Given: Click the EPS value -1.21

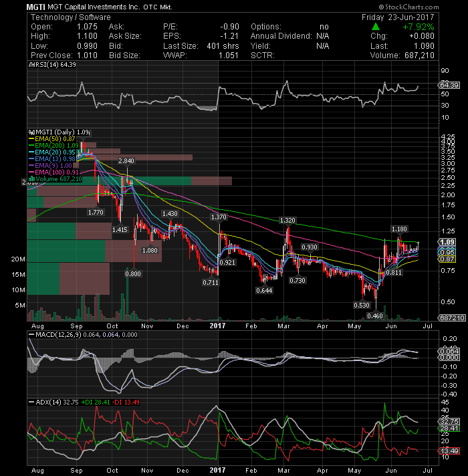Looking at the screenshot, I should point(230,36).
